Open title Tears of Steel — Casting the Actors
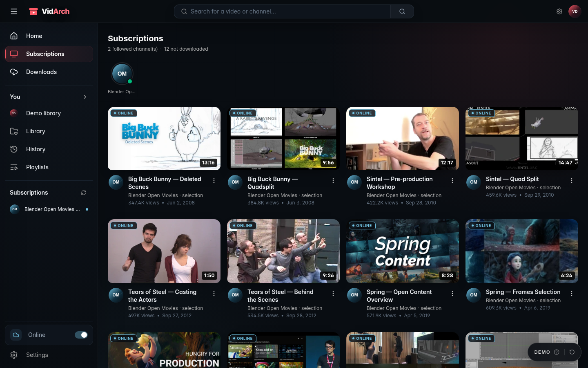The image size is (588, 368). click(x=162, y=296)
